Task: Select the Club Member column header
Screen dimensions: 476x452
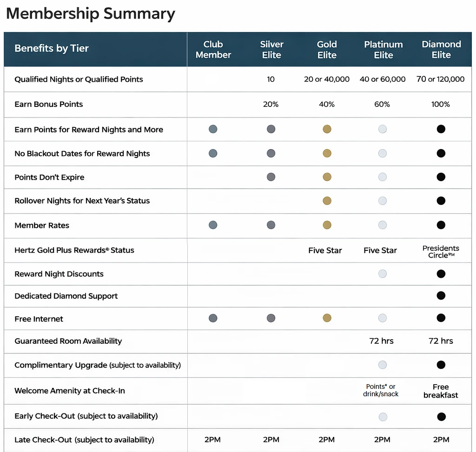Action: (x=213, y=50)
